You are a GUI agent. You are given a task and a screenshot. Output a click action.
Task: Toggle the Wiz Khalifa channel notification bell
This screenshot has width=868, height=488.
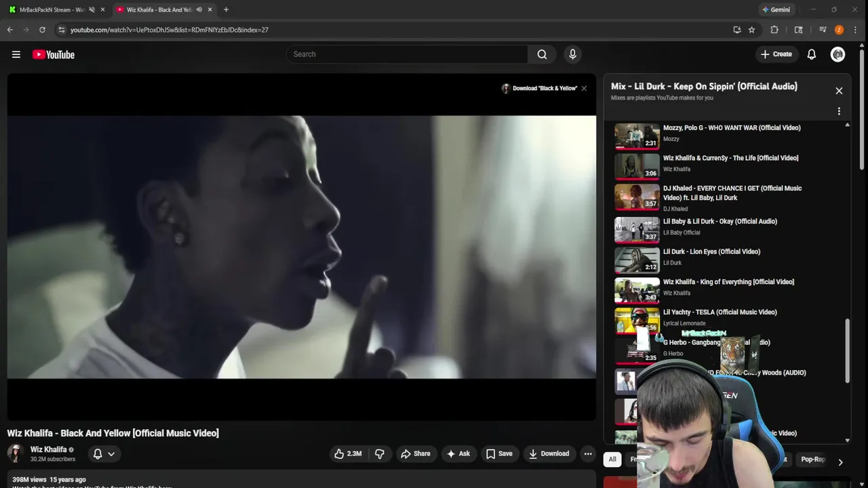tap(98, 453)
